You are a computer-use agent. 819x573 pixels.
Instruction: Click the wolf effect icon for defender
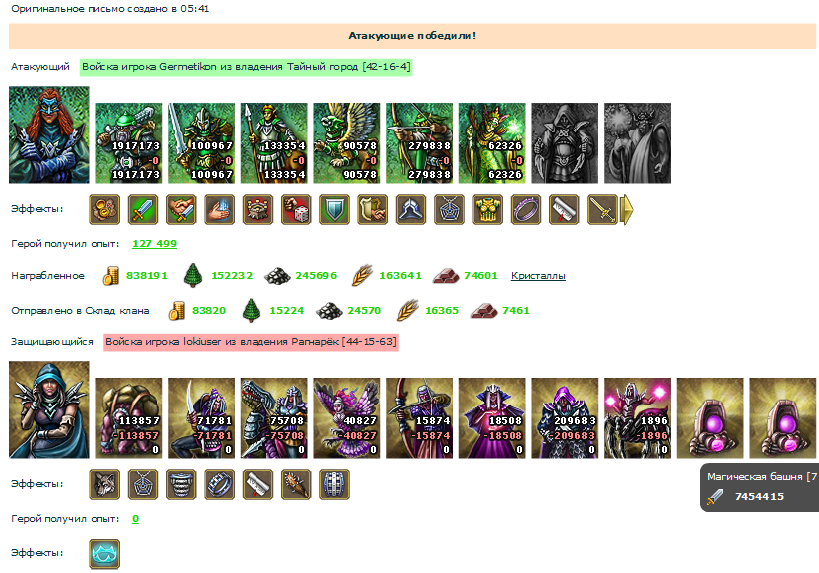pyautogui.click(x=104, y=484)
